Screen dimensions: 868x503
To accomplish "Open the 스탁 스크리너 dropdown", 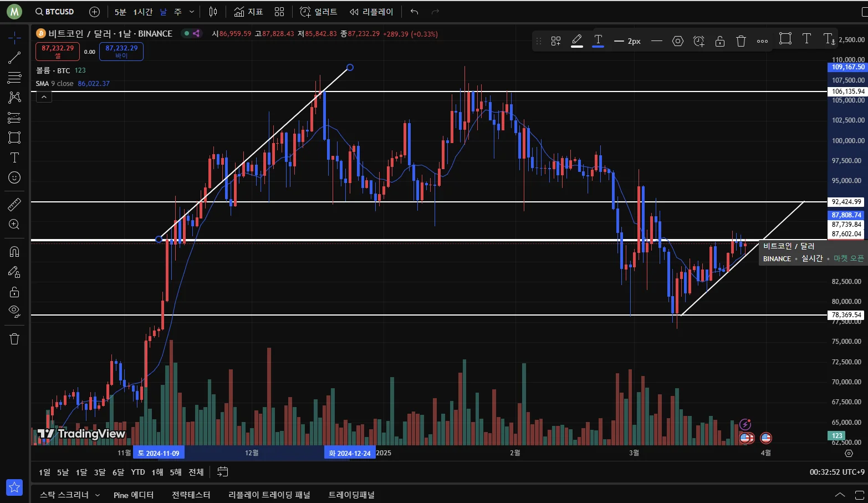I will tap(69, 495).
